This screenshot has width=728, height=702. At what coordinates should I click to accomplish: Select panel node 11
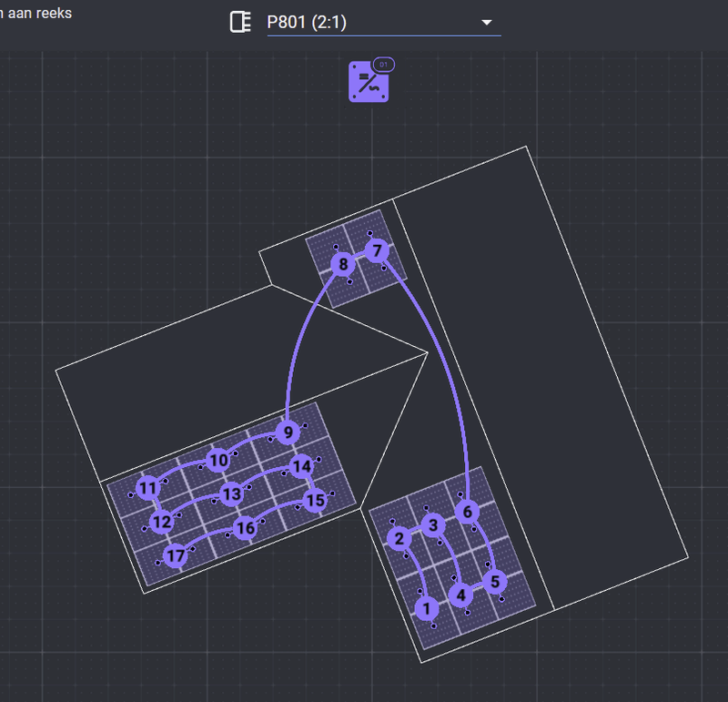[x=148, y=488]
